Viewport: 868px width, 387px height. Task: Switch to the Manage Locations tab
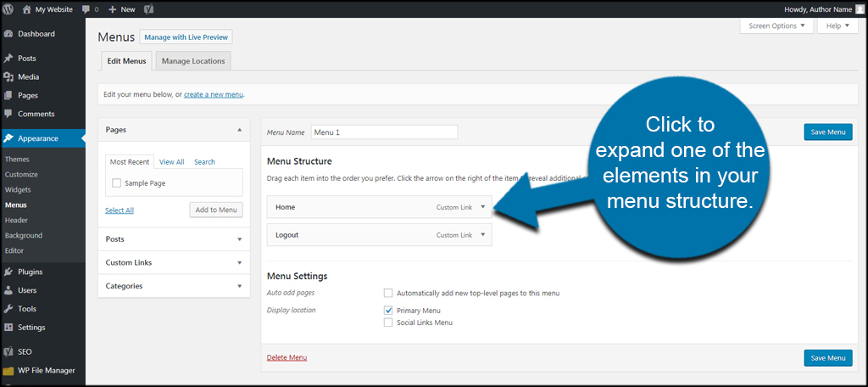tap(193, 61)
